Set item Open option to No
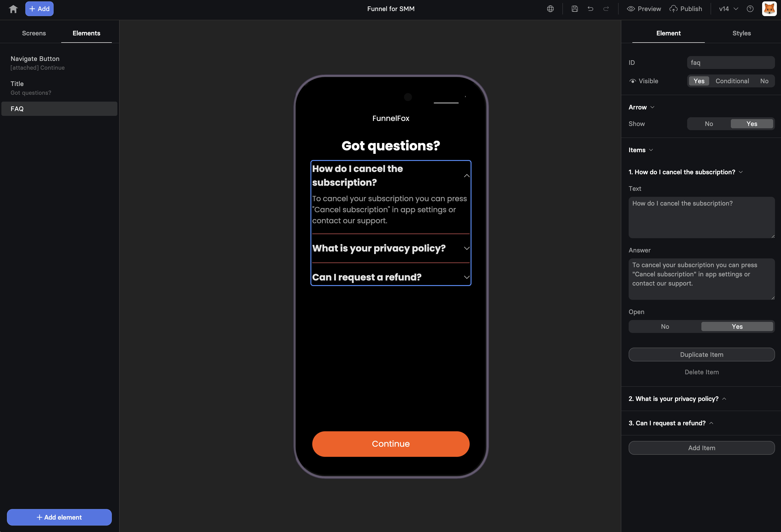The image size is (781, 532). tap(665, 326)
